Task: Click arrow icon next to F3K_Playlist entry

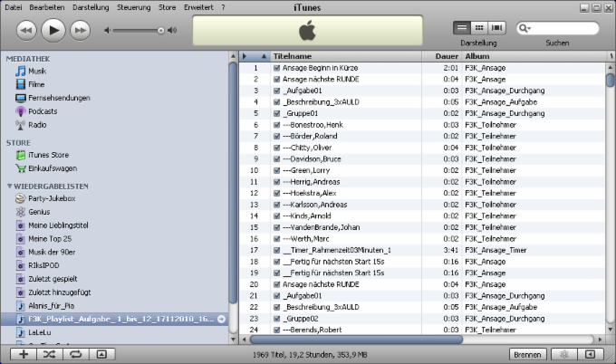Action: (222, 319)
